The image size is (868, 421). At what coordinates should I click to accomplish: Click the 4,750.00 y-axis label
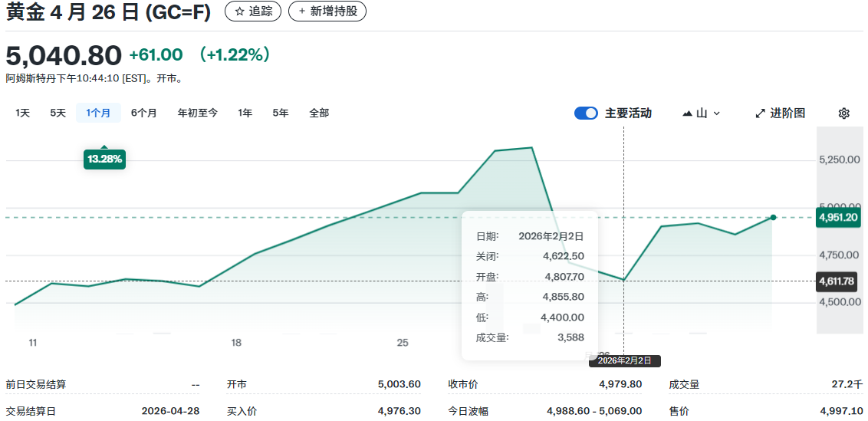(x=840, y=255)
